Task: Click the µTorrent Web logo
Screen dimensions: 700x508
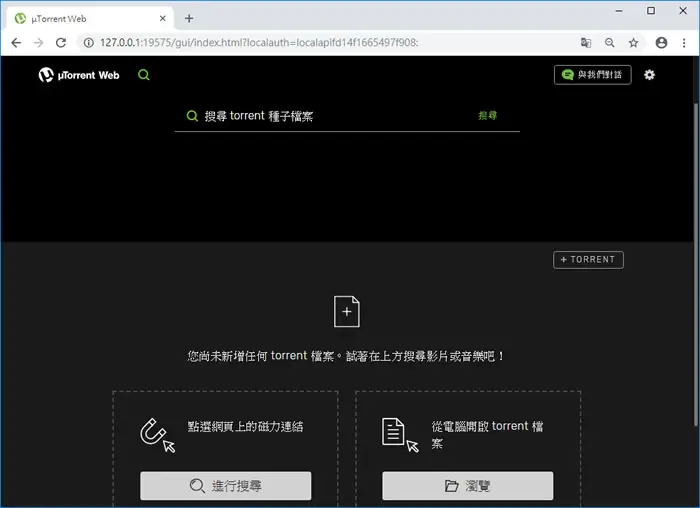Action: pos(79,75)
